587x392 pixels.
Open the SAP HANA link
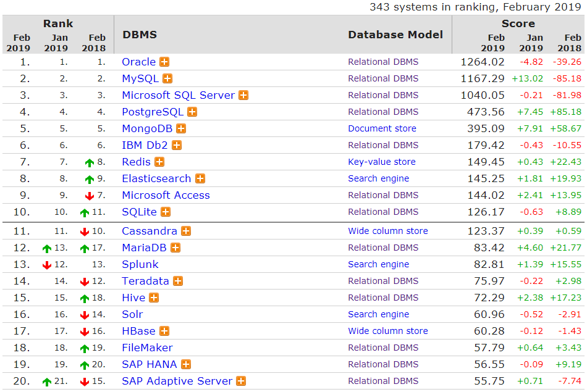[x=150, y=364]
